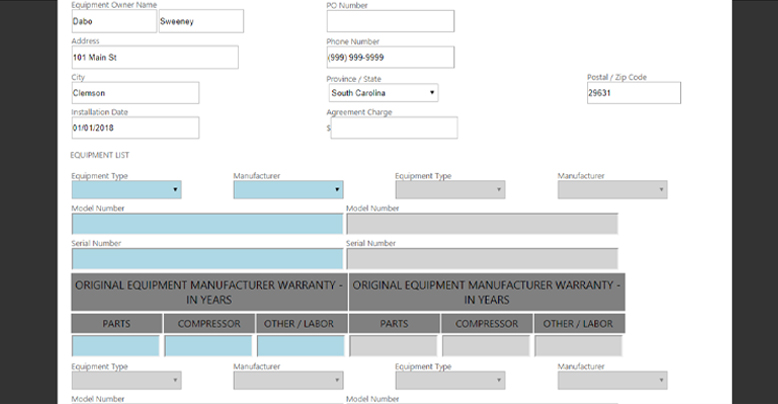Click the blue Serial Number field
Viewport: 778px width, 404px height.
207,259
